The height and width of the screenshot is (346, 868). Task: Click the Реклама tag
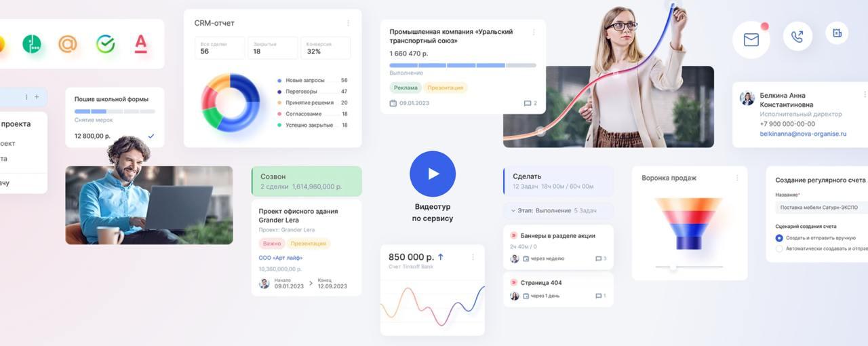coord(406,88)
